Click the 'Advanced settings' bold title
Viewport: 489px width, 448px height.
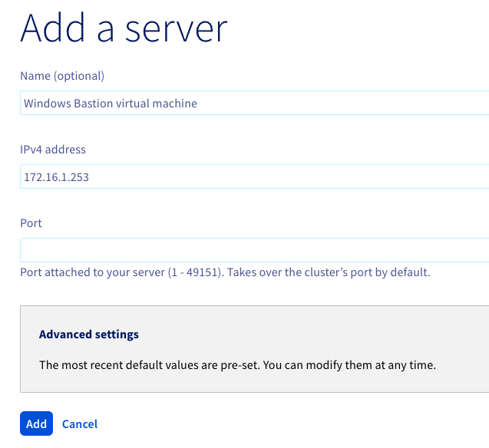89,334
